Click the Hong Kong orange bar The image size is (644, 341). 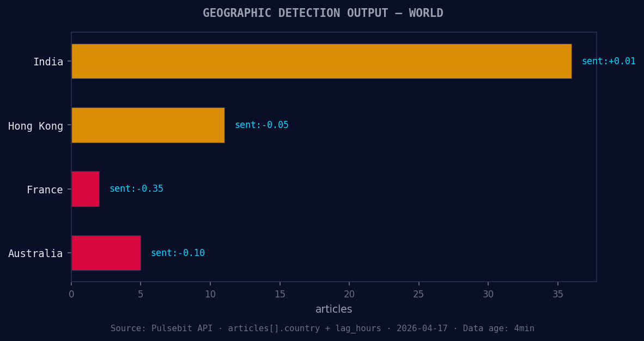coord(147,125)
